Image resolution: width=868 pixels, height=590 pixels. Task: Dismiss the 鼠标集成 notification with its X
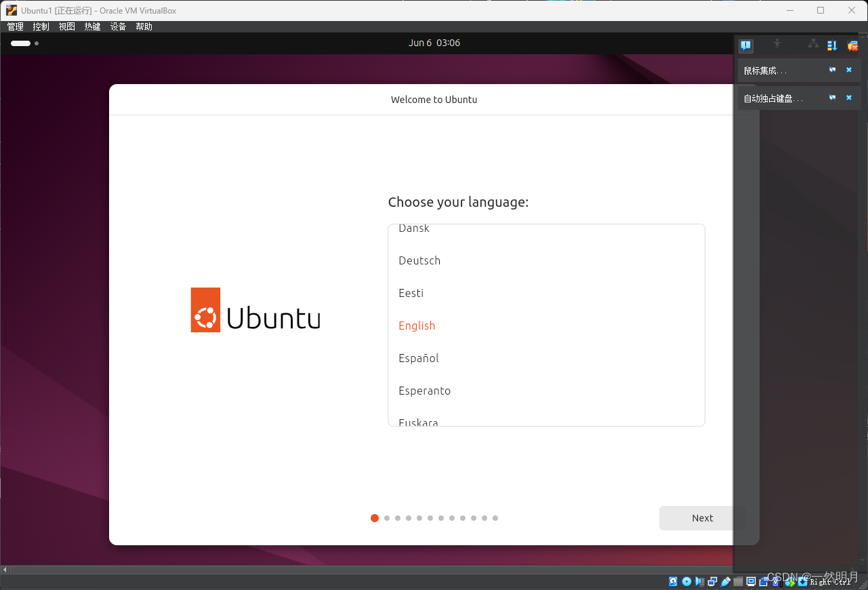(x=849, y=70)
